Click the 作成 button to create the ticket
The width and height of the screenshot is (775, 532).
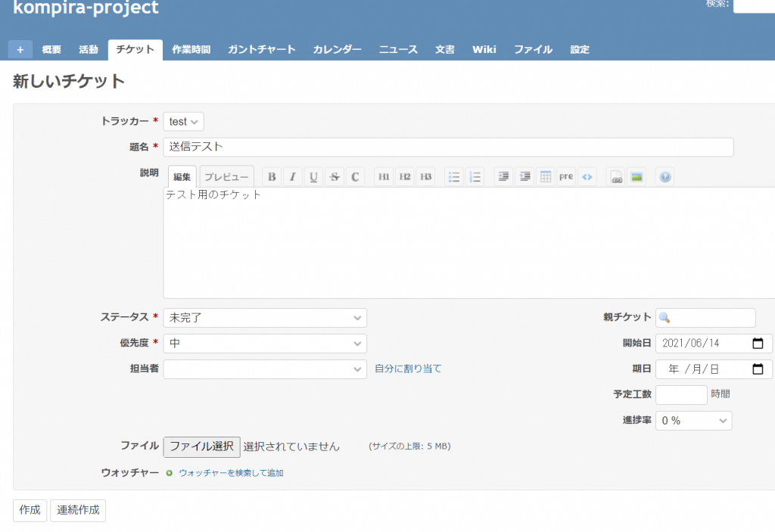(30, 510)
